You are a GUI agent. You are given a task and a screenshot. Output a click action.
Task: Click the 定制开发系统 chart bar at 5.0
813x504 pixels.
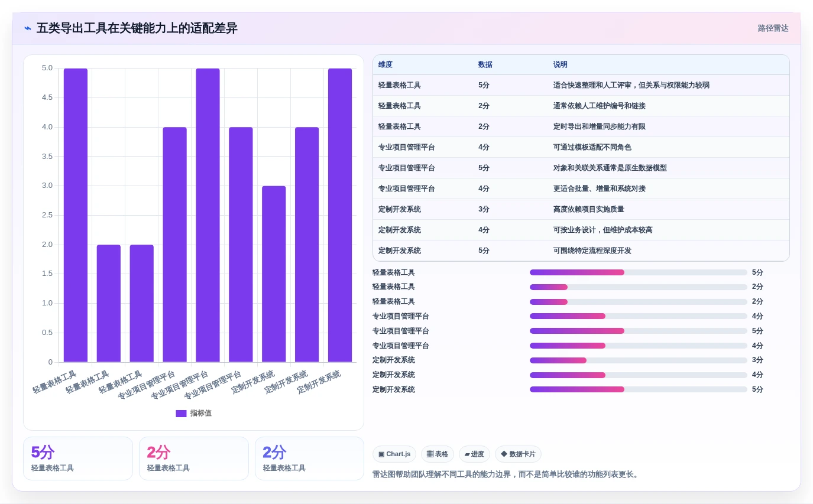[x=340, y=216]
